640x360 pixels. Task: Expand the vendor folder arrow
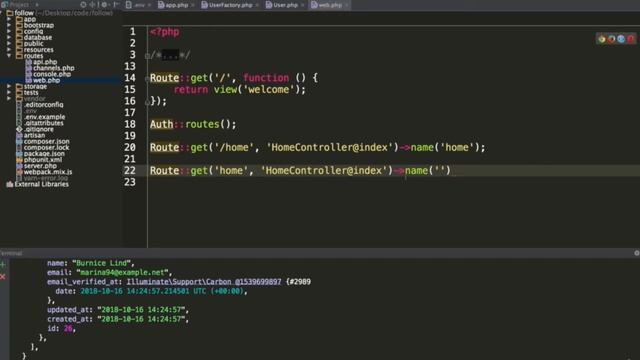(x=9, y=99)
